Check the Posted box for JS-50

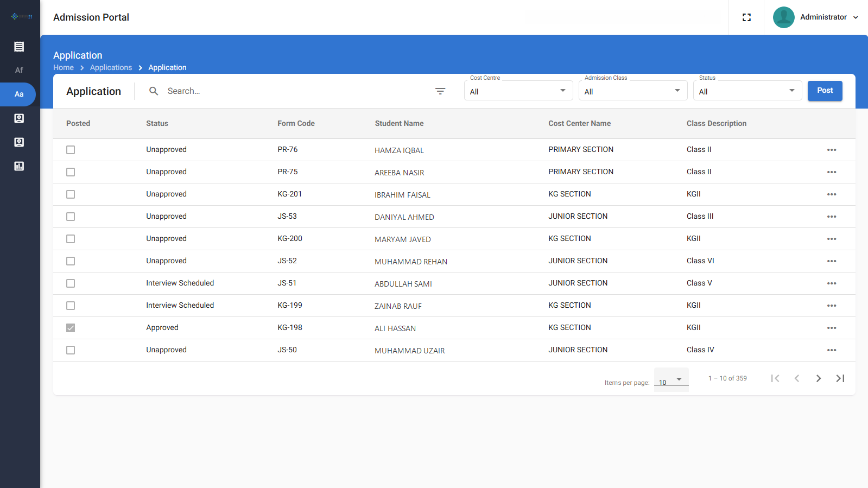point(71,350)
